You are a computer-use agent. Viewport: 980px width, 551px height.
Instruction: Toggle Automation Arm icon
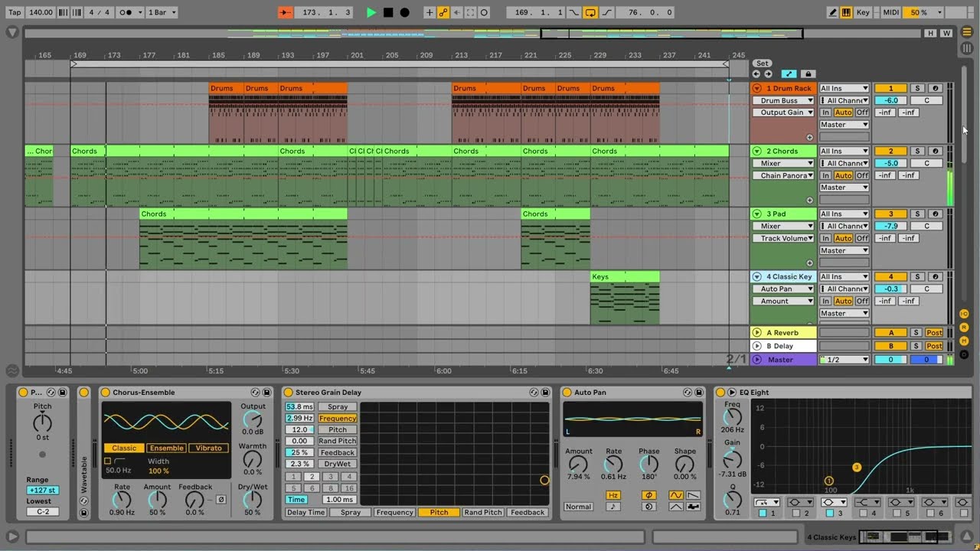443,12
